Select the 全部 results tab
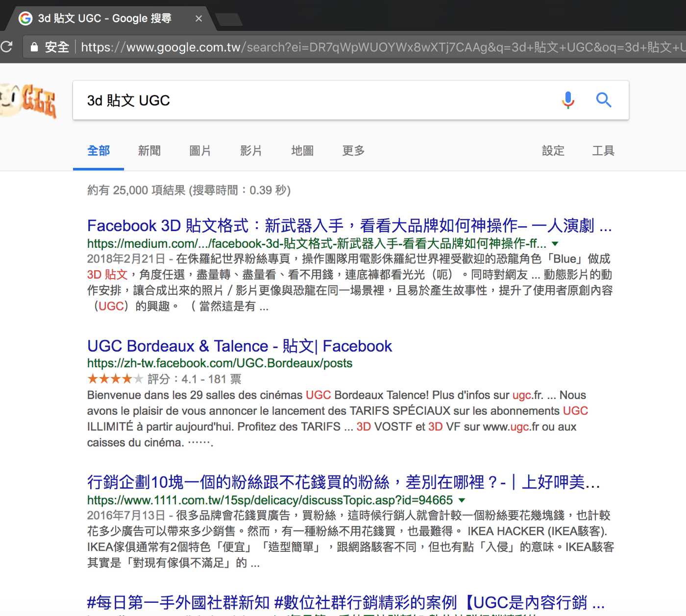The image size is (686, 616). tap(98, 151)
